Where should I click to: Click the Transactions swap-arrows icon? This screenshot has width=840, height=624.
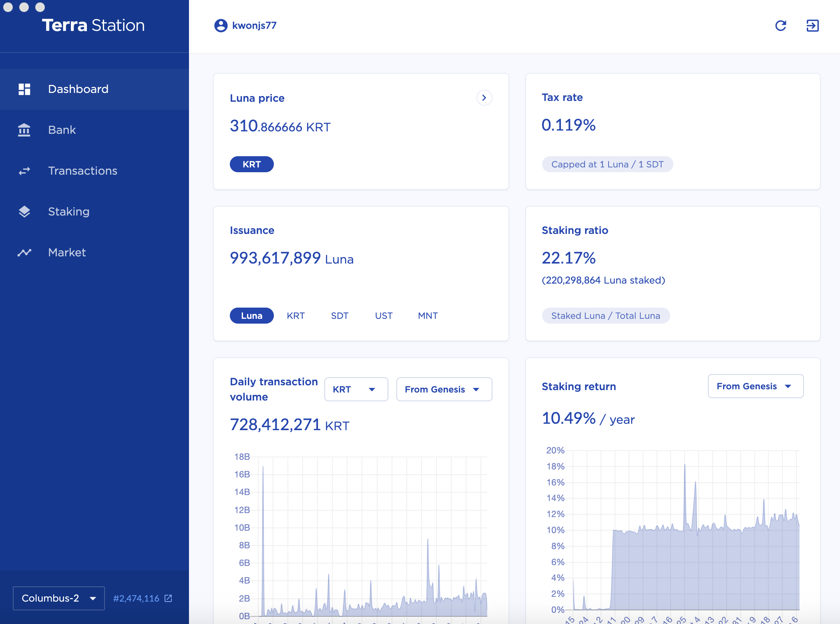pyautogui.click(x=24, y=171)
